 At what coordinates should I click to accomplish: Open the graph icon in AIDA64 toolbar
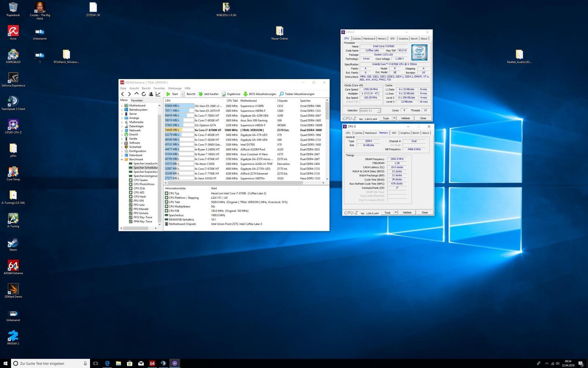pyautogui.click(x=158, y=94)
